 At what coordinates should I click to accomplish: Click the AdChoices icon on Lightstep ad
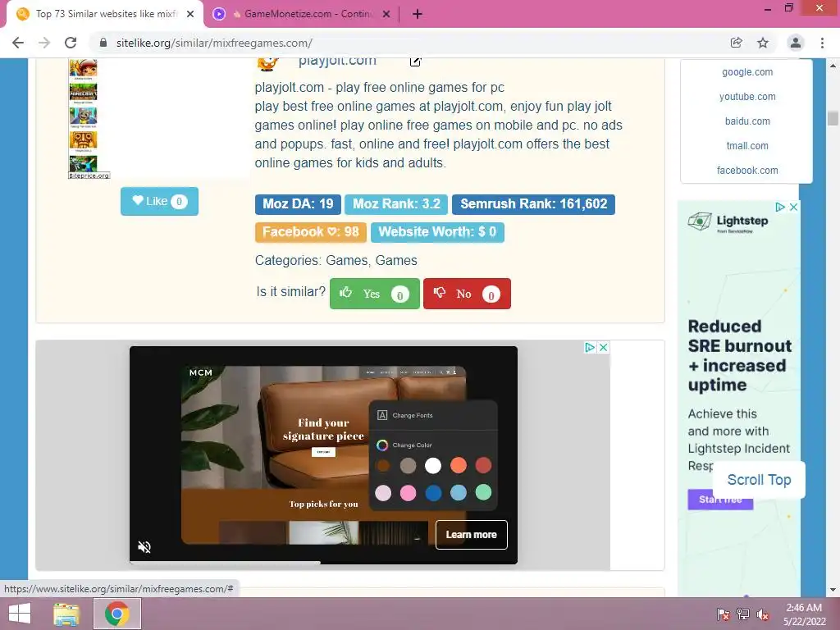[780, 207]
